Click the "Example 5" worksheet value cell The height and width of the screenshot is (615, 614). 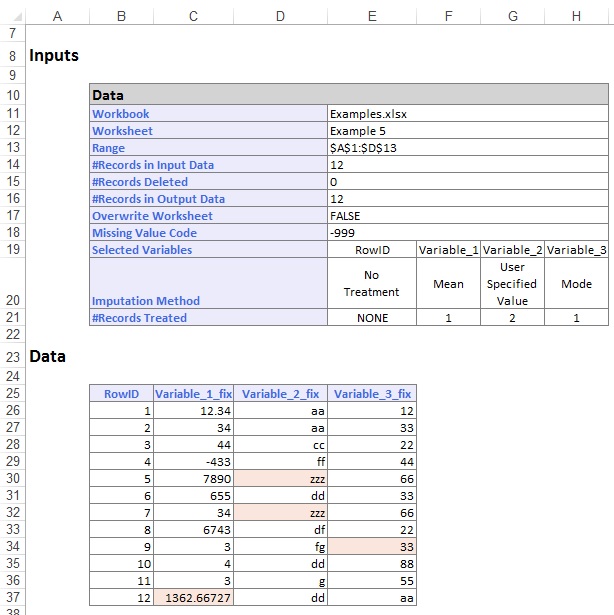tap(467, 131)
